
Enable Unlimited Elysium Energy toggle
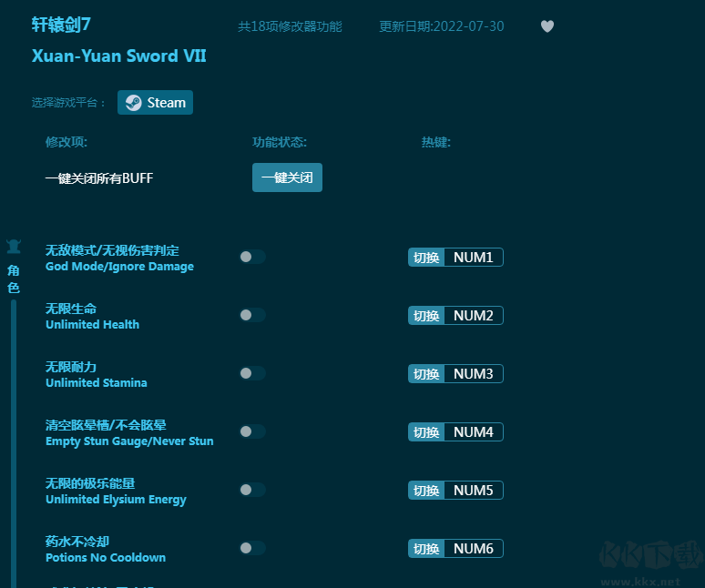252,490
